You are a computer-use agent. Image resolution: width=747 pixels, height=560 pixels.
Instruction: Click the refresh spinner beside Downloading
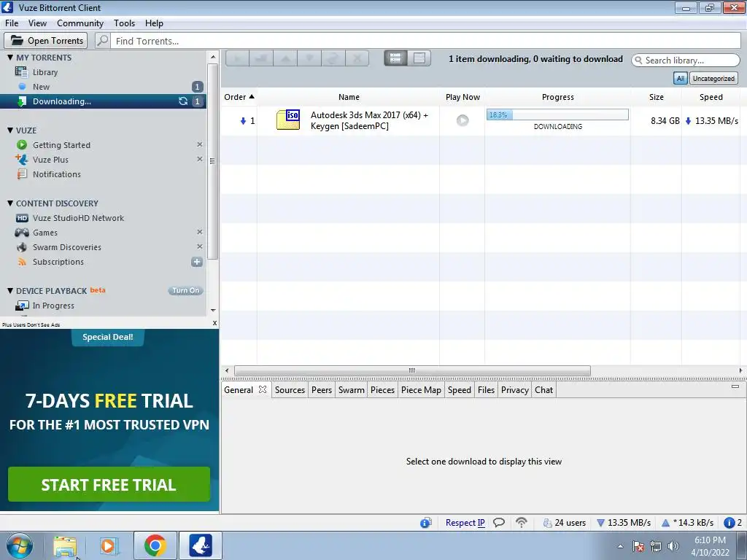(183, 101)
